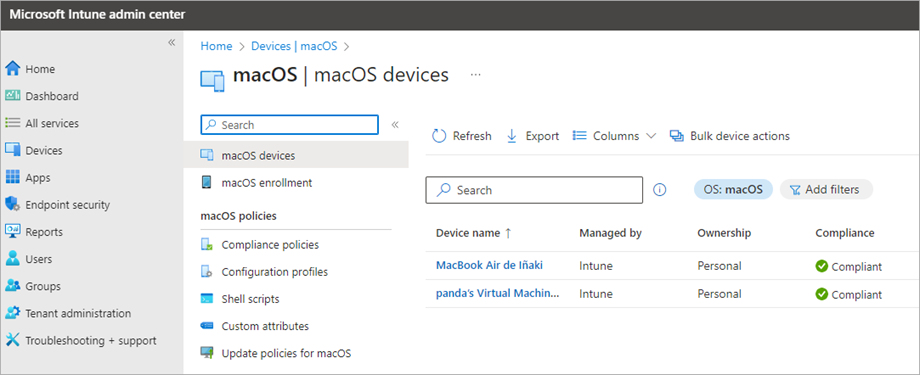This screenshot has width=920, height=375.
Task: Click the Compliance policies icon
Action: pyautogui.click(x=207, y=245)
